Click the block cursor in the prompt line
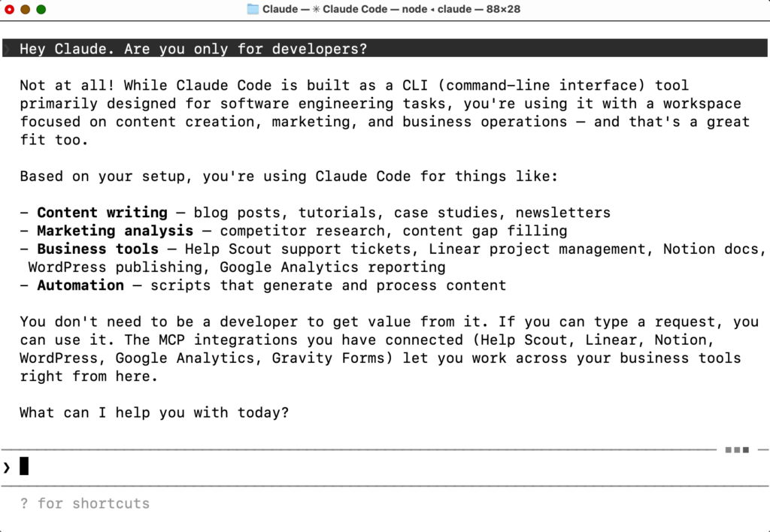The height and width of the screenshot is (532, 770). tap(23, 466)
